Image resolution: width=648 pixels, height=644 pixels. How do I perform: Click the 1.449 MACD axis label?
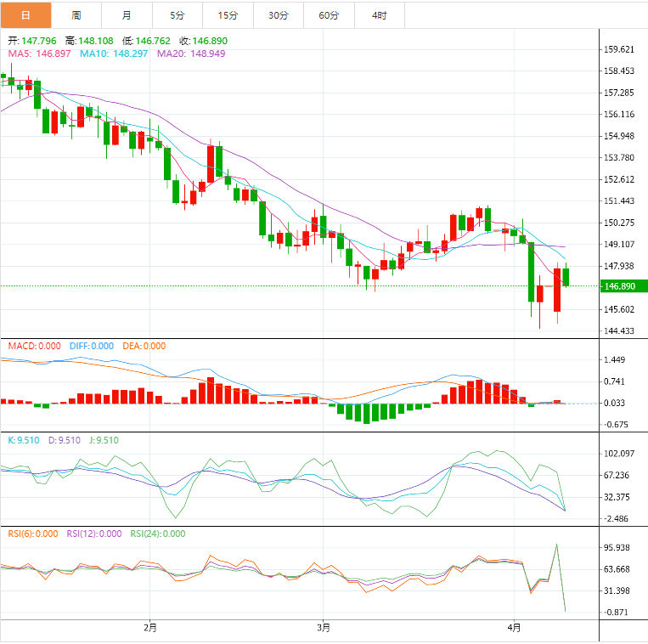[615, 359]
